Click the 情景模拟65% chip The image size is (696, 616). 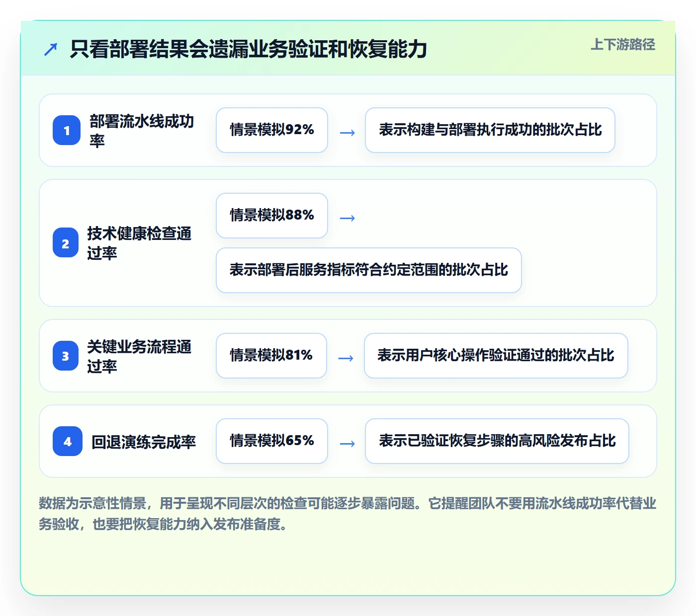pyautogui.click(x=272, y=441)
